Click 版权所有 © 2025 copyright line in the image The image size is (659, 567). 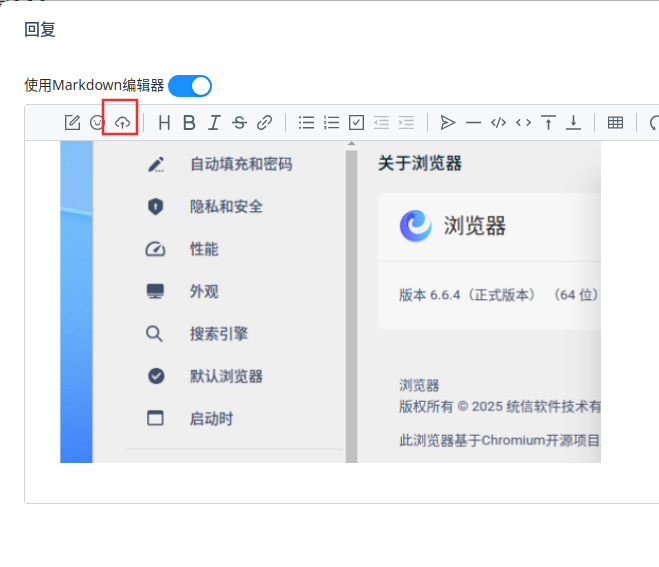pos(500,406)
